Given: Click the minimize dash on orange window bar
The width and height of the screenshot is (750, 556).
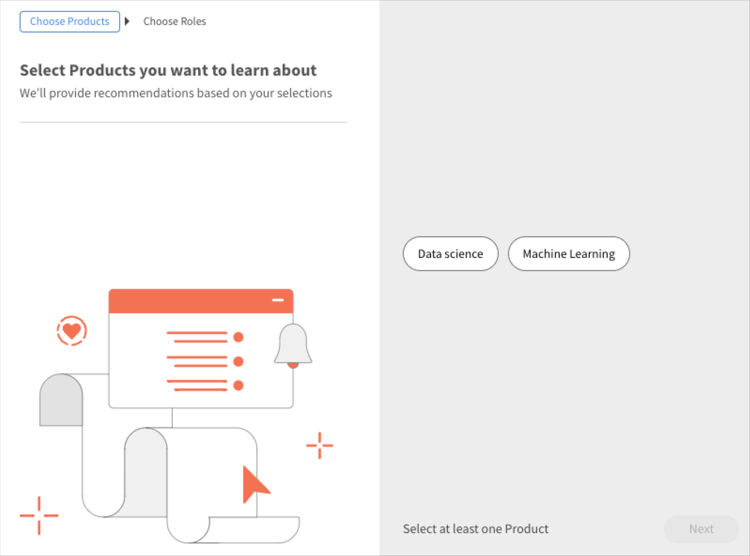Looking at the screenshot, I should pos(278,300).
